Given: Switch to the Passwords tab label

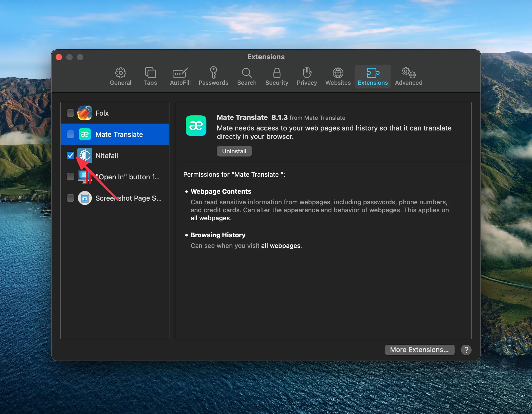Looking at the screenshot, I should (x=213, y=83).
